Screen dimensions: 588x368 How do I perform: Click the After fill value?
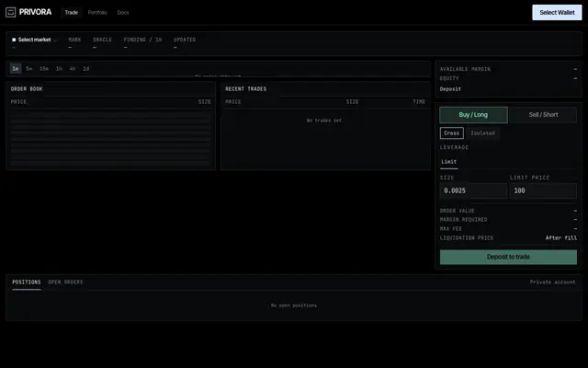click(561, 238)
